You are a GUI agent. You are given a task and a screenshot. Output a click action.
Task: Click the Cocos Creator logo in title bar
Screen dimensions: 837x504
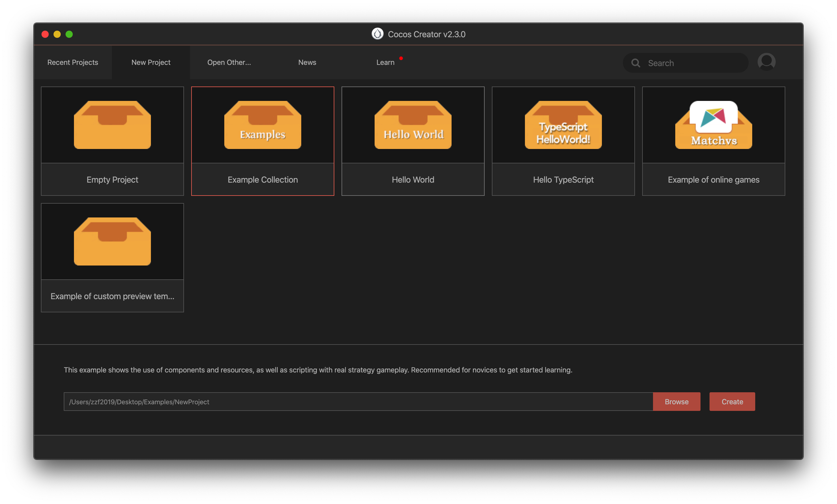click(x=377, y=34)
